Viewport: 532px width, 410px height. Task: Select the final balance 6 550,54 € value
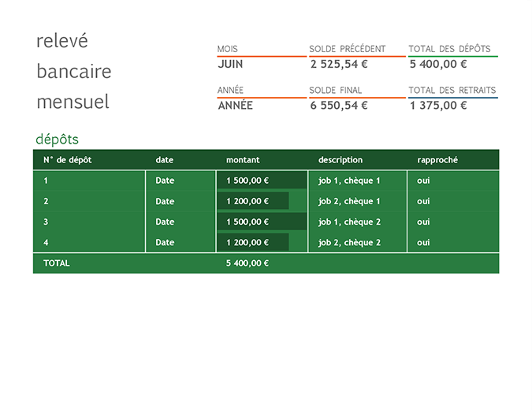[x=339, y=106]
